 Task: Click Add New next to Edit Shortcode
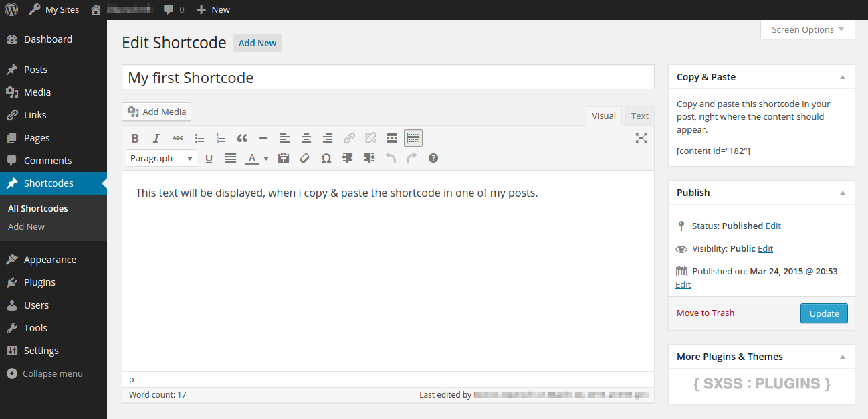point(257,43)
